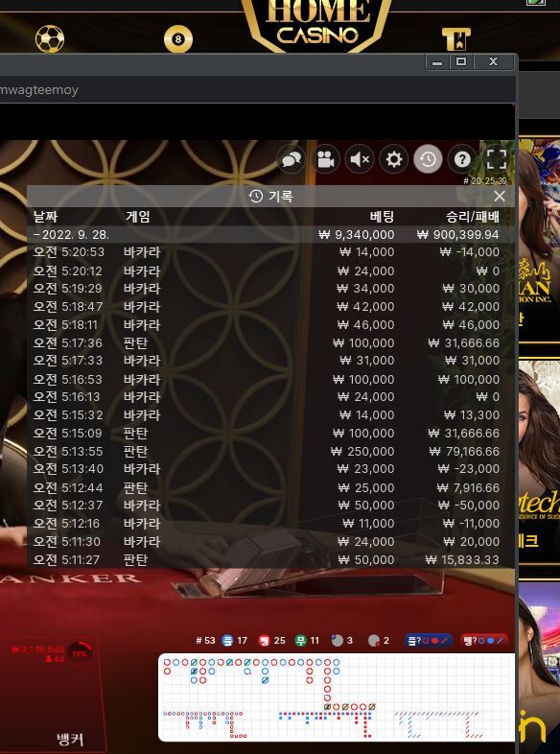This screenshot has width=560, height=754.
Task: Open the gear settings icon
Action: pos(394,159)
